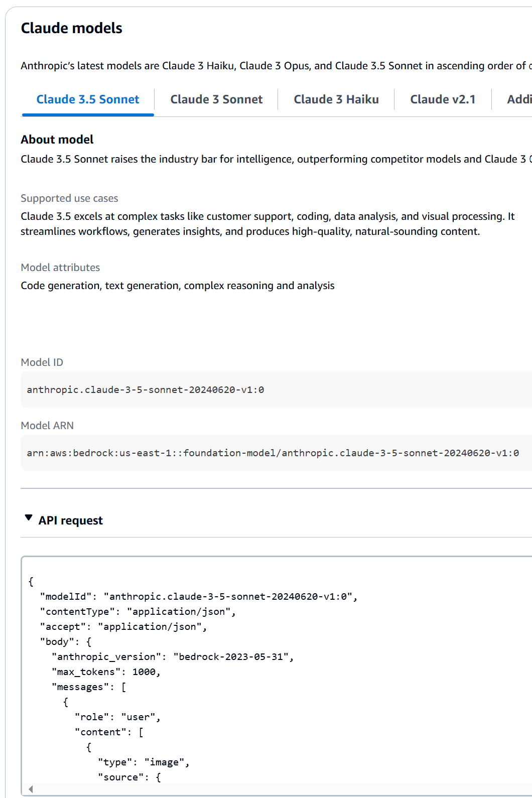Collapse the API request section triangle
532x798 pixels.
tap(29, 518)
